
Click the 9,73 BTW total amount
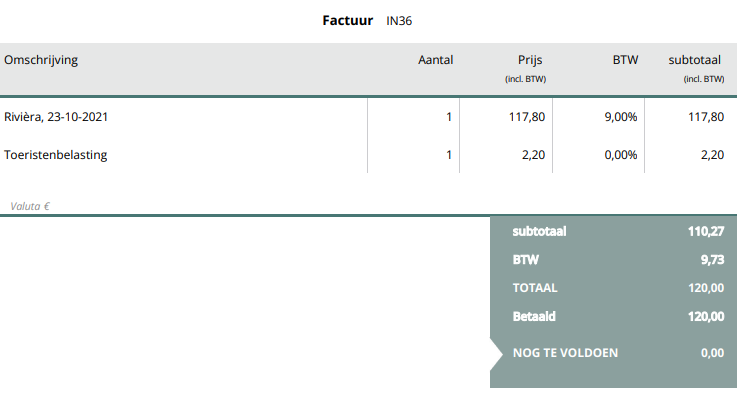click(711, 260)
